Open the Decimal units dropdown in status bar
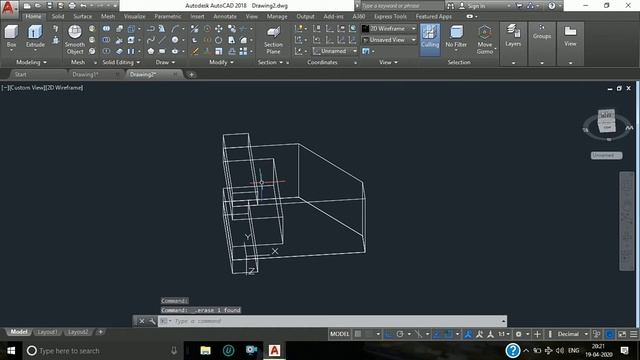This screenshot has height=360, width=640. click(x=572, y=334)
